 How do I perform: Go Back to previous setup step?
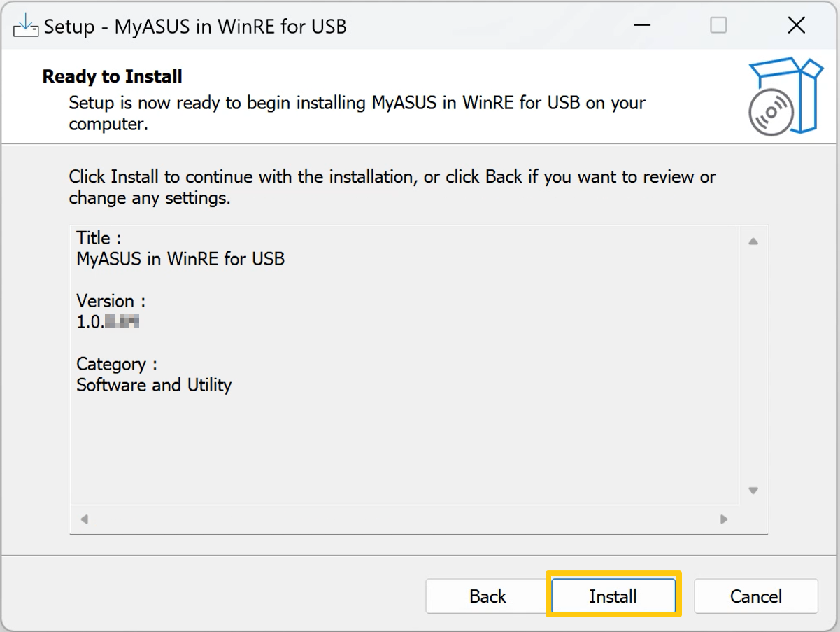coord(487,596)
